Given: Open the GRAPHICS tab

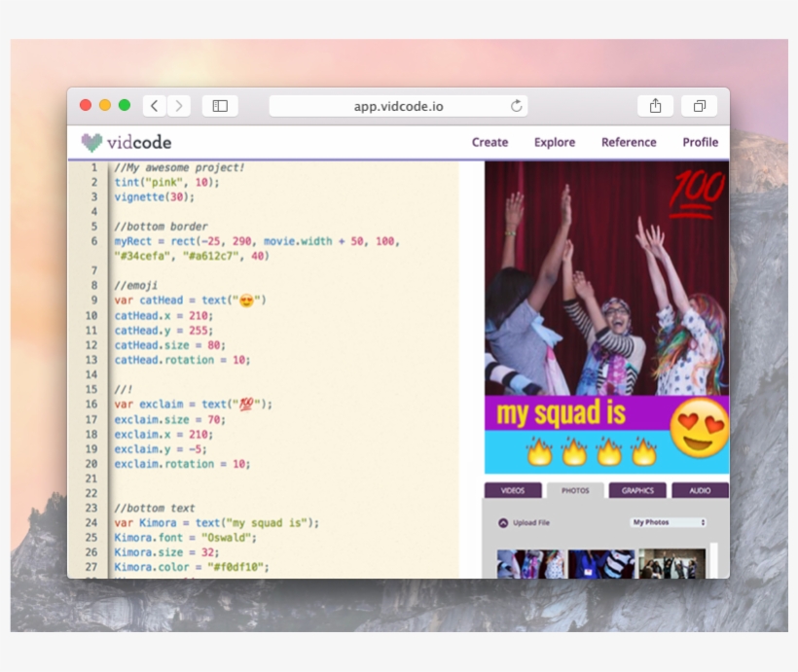Looking at the screenshot, I should pyautogui.click(x=637, y=491).
